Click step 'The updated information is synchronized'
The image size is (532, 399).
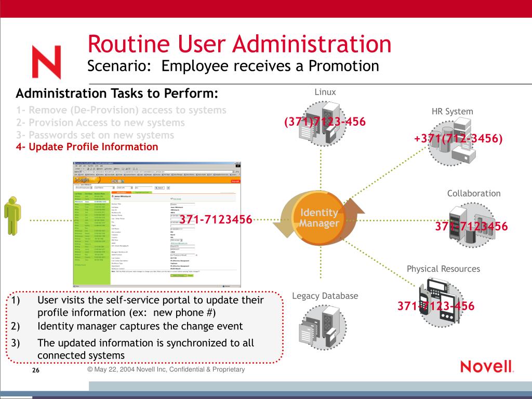tap(146, 349)
